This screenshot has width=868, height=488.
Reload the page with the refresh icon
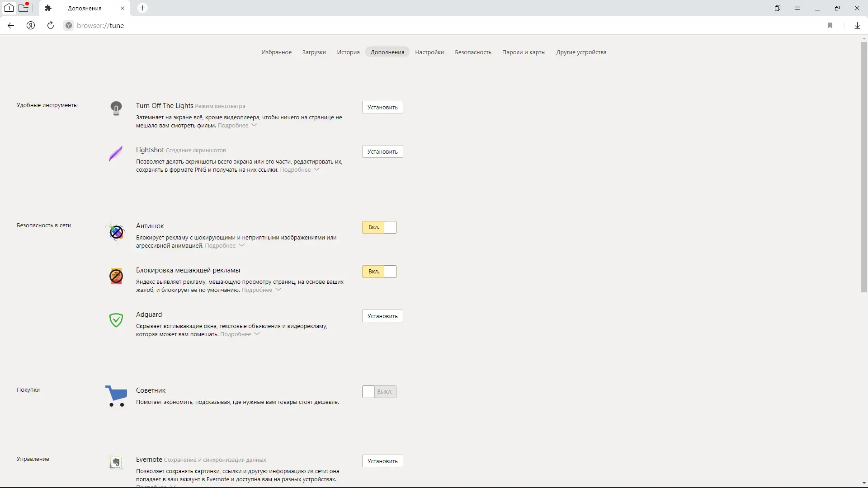coord(51,25)
